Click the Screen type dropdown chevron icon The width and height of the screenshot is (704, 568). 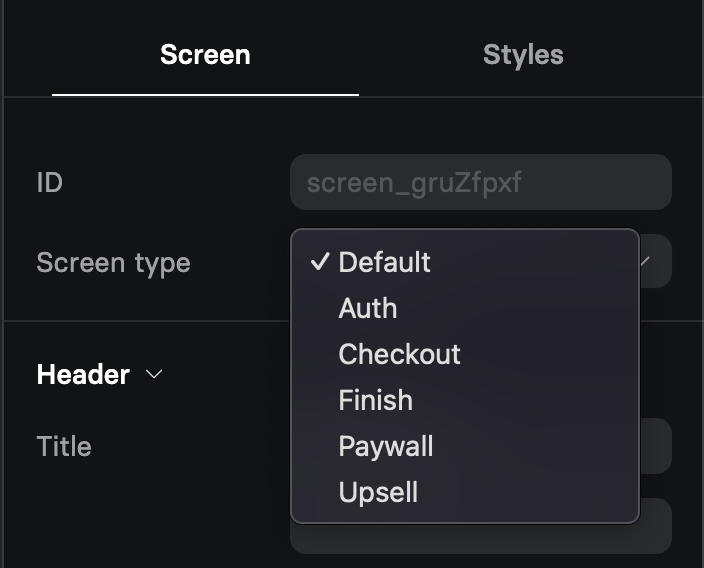coord(645,261)
